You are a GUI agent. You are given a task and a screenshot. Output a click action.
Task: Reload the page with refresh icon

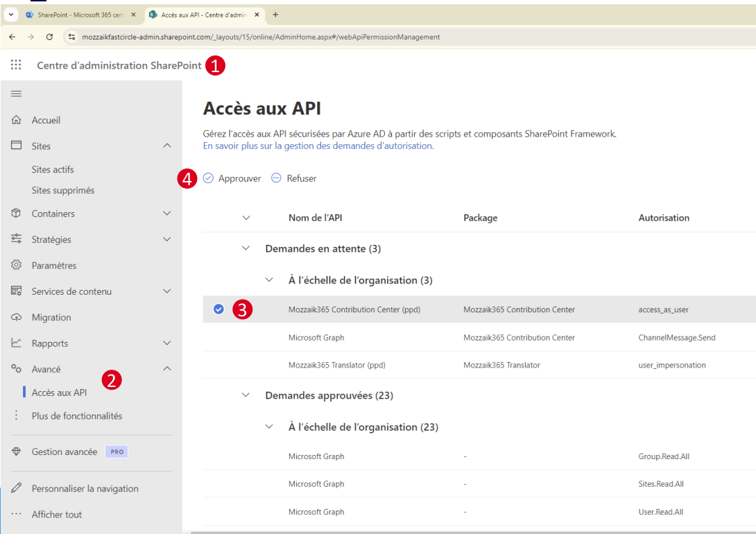click(x=49, y=37)
